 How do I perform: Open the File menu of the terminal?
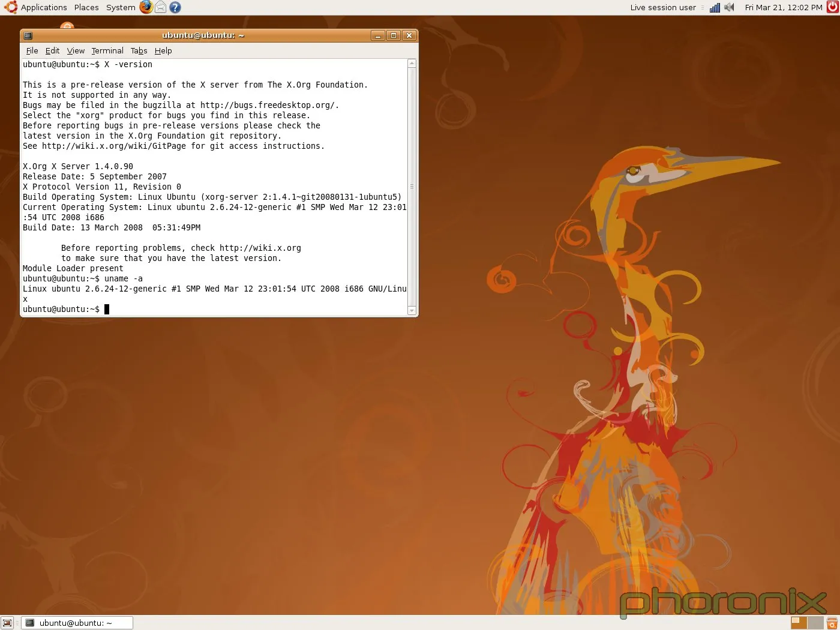(32, 50)
